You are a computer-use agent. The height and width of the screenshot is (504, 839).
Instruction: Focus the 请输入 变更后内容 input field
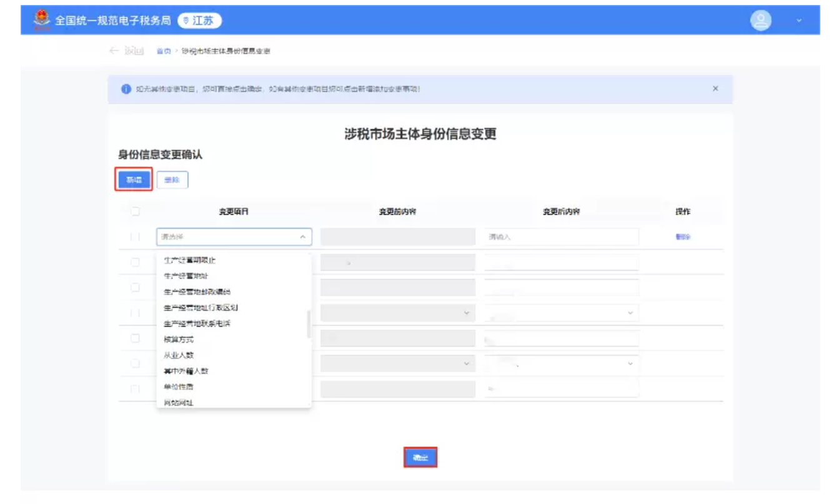[x=561, y=237]
